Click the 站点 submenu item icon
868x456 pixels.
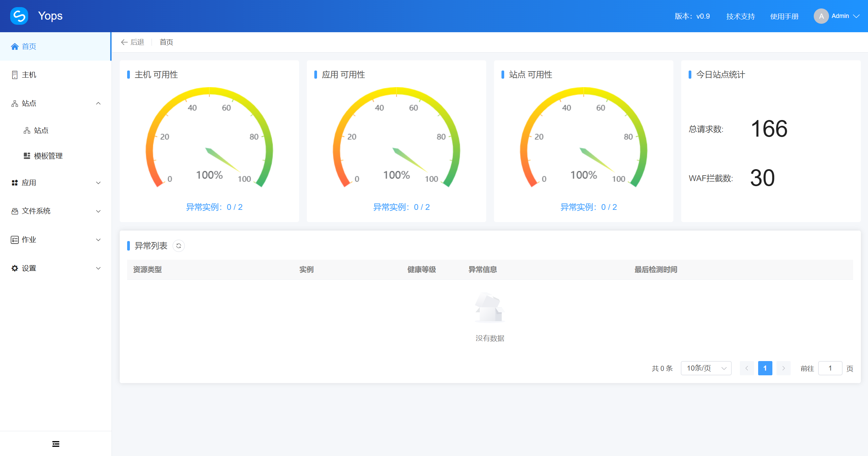(27, 131)
